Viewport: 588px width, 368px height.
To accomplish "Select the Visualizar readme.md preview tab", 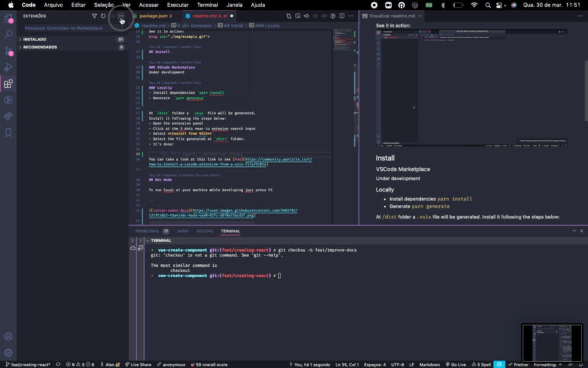I will 391,16.
